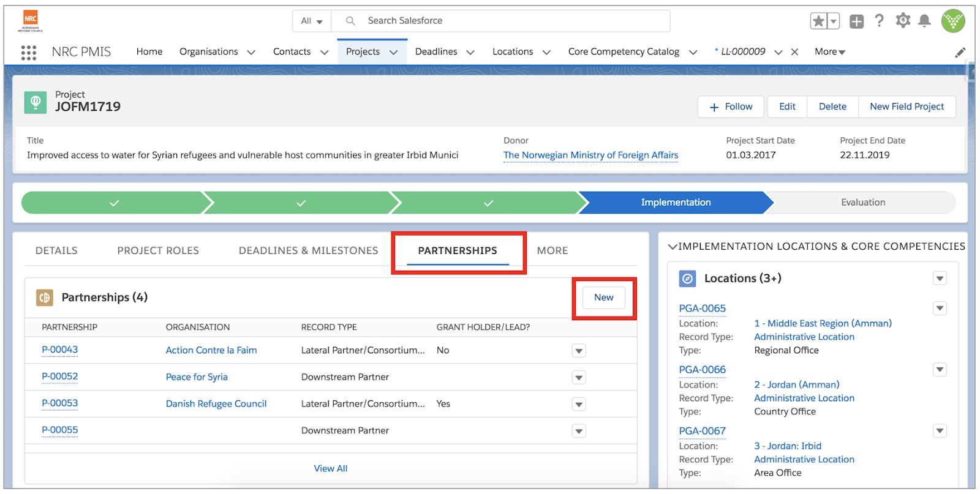The image size is (980, 494).
Task: Open the Locations card actions dropdown
Action: tap(940, 279)
